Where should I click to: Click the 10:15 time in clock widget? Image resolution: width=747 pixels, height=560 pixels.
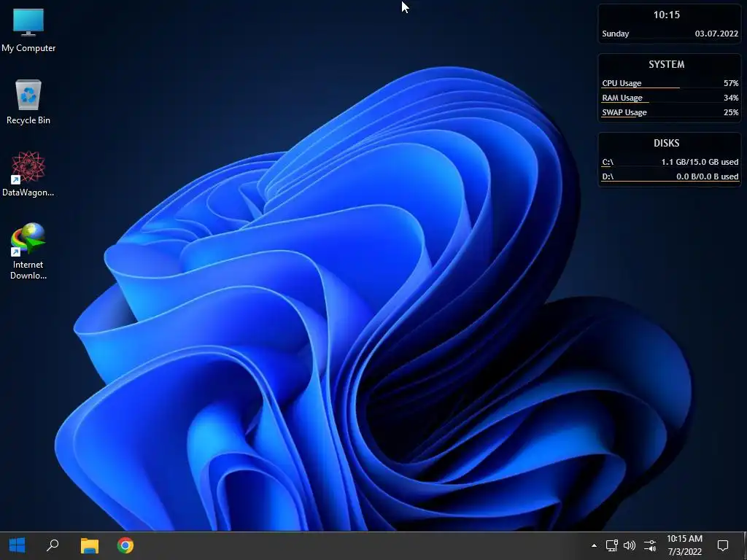click(667, 15)
